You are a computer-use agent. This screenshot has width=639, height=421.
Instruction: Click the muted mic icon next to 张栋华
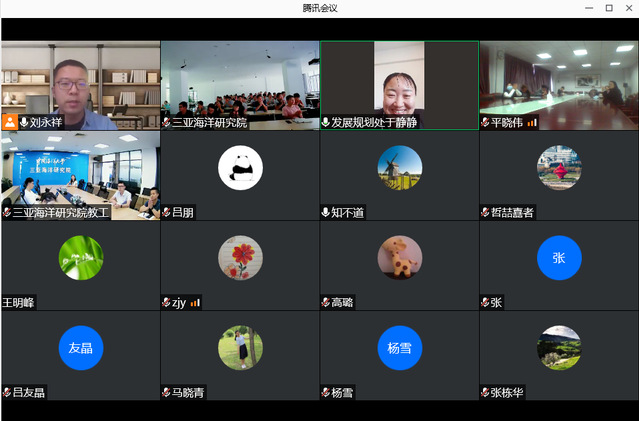[x=485, y=392]
